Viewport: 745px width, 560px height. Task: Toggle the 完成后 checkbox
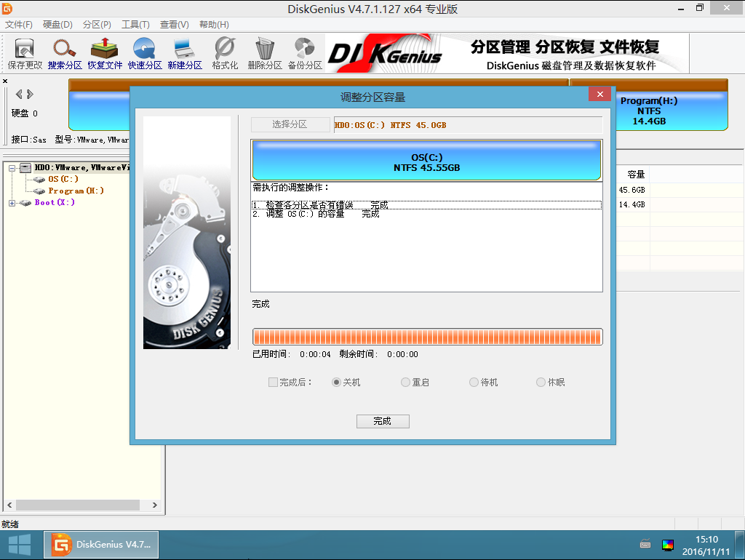273,383
